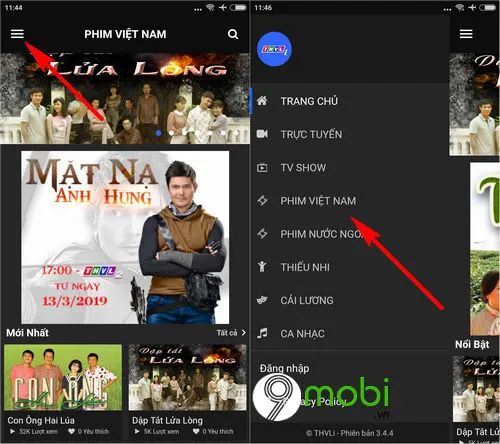Tap play icon beside 5K Lượt xem
Viewport: 500px width, 444px height.
pyautogui.click(x=137, y=431)
